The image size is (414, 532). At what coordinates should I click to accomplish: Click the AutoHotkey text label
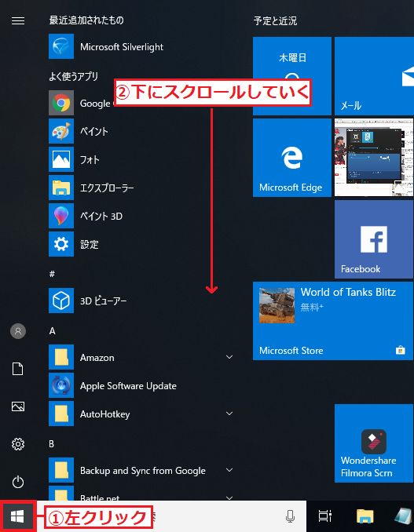pyautogui.click(x=105, y=414)
